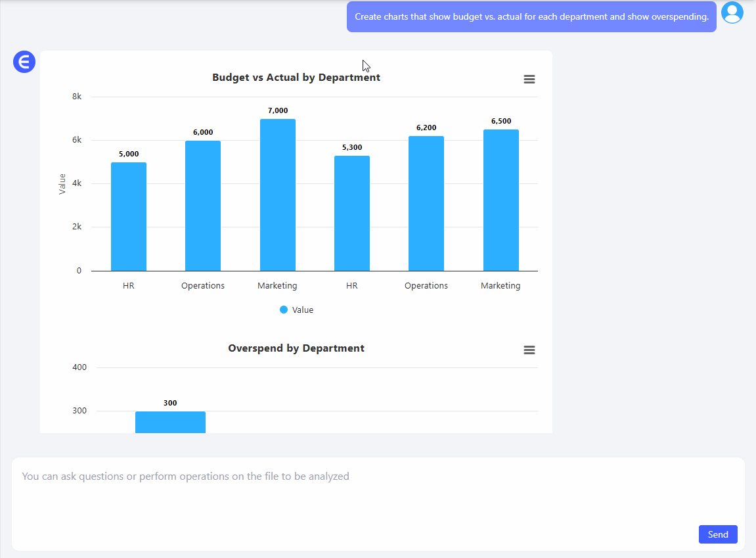The height and width of the screenshot is (558, 756).
Task: Click the 8k y-axis tick label
Action: [77, 97]
